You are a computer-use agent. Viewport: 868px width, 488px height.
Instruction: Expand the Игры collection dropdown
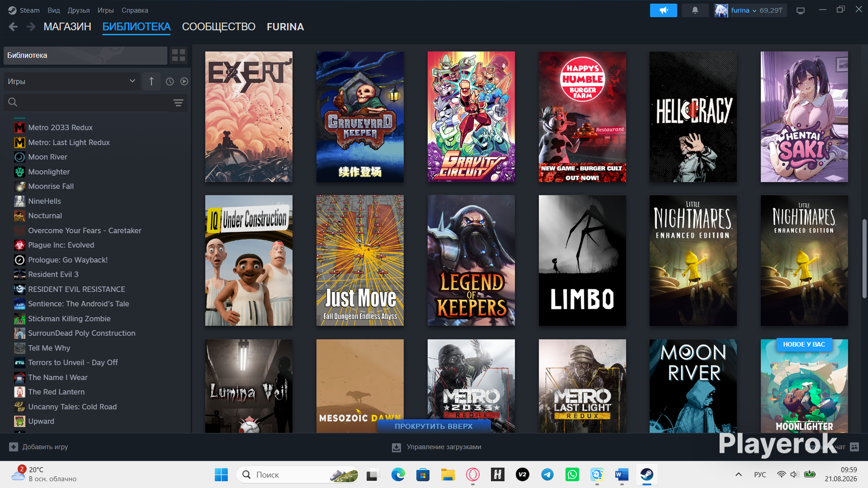click(72, 81)
